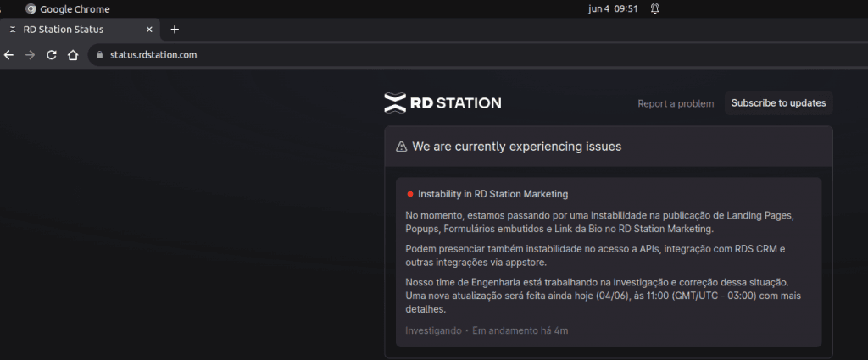Select the RD Station Status tab
Image resolution: width=868 pixels, height=360 pixels.
[68, 30]
